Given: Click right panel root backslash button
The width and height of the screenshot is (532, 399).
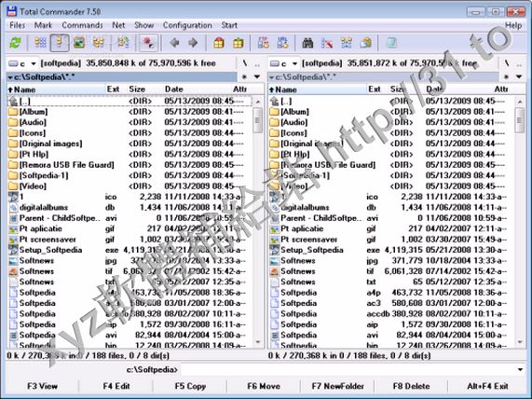Looking at the screenshot, I should pos(506,63).
